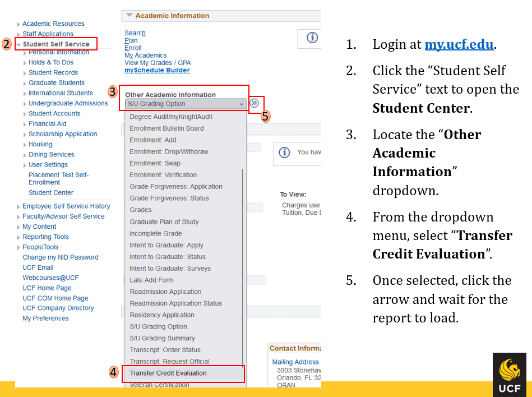The image size is (532, 397).
Task: Select Readmission Application Status option
Action: (183, 303)
